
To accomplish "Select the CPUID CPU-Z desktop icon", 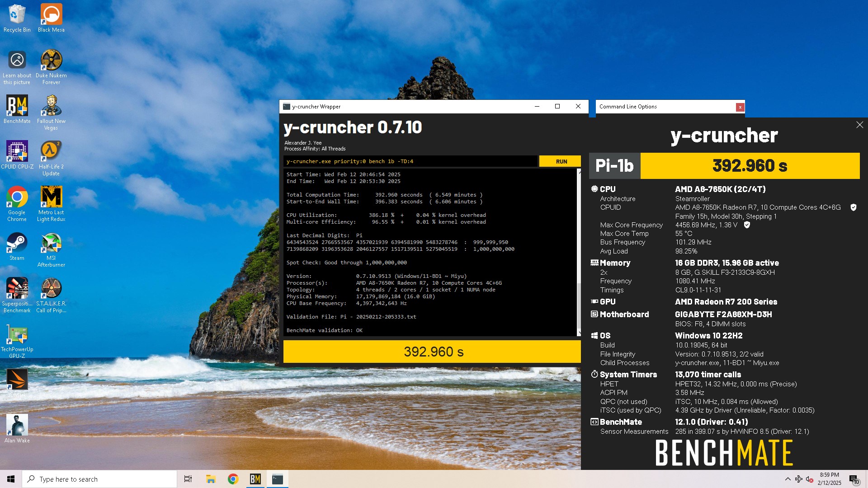I will pyautogui.click(x=17, y=155).
